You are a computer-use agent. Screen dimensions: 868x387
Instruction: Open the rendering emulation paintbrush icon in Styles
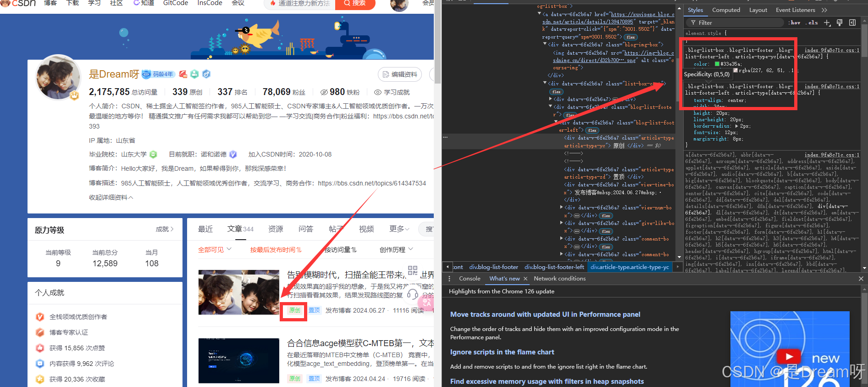(x=840, y=22)
